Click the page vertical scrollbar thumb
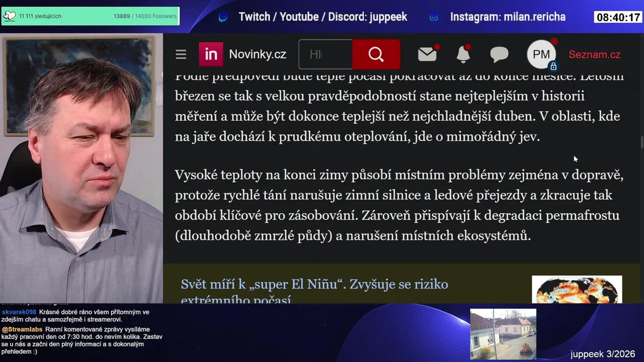The height and width of the screenshot is (362, 644). [641, 142]
